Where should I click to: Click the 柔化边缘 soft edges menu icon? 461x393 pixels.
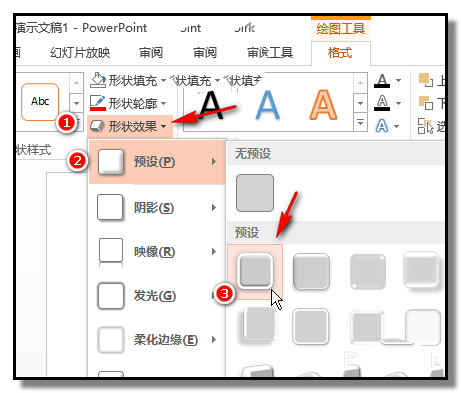pyautogui.click(x=111, y=340)
